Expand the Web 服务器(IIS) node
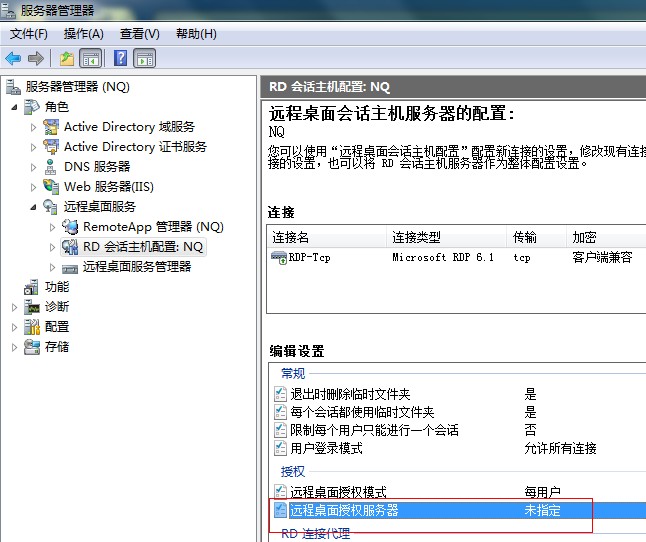Image resolution: width=646 pixels, height=542 pixels. (x=33, y=187)
